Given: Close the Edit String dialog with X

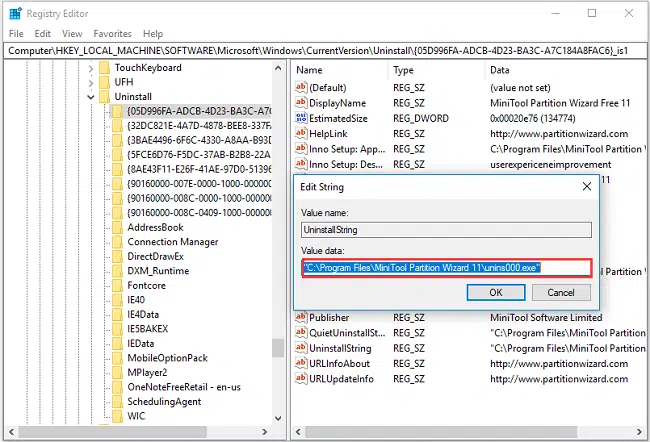Looking at the screenshot, I should (586, 186).
